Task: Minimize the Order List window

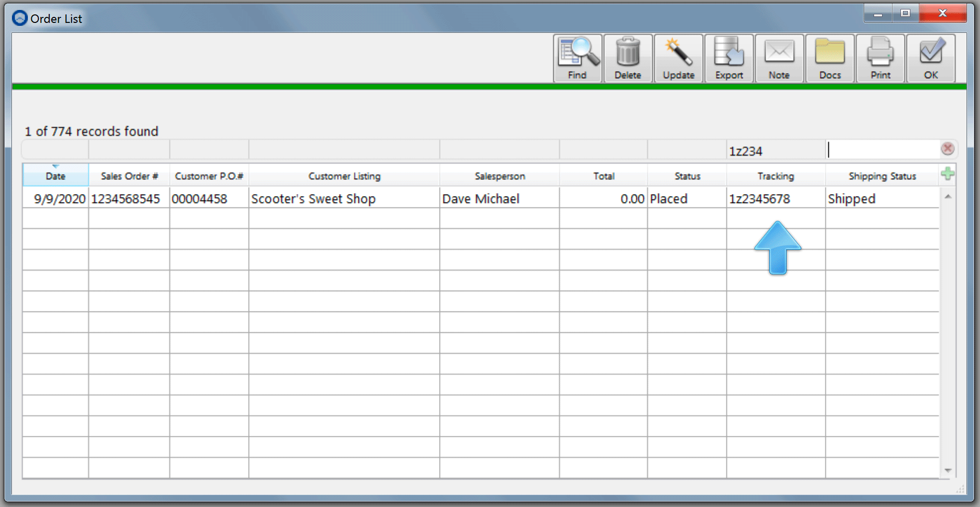Action: (x=878, y=13)
